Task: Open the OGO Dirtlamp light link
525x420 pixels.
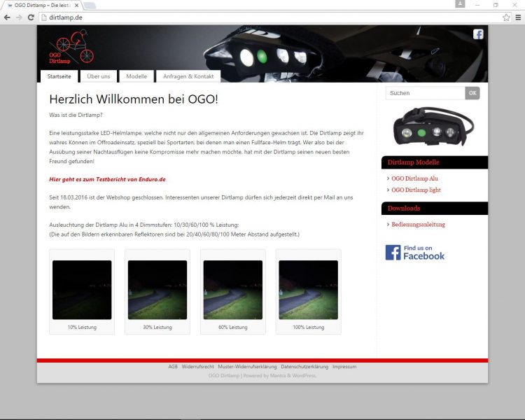Action: click(x=416, y=190)
